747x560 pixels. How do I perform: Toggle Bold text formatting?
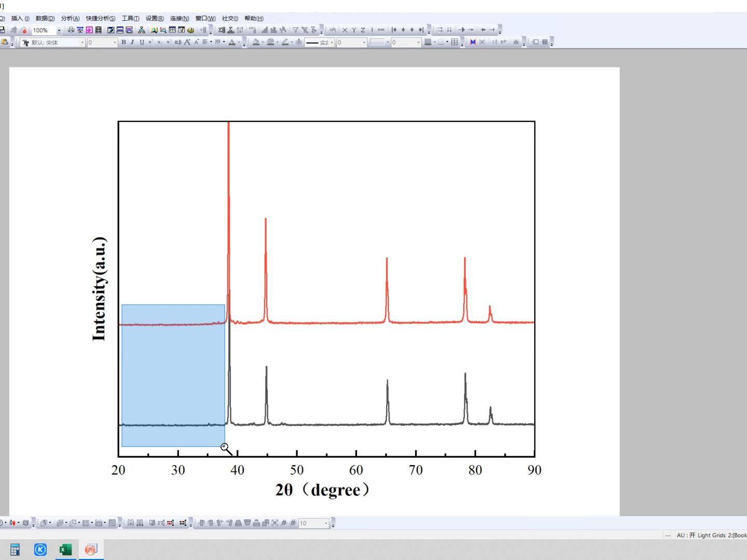tap(123, 42)
